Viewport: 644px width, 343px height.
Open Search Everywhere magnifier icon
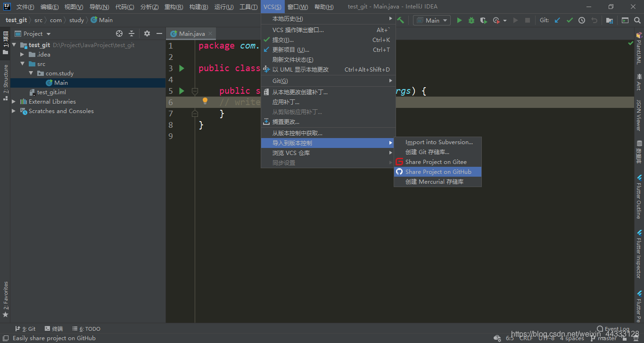[637, 20]
